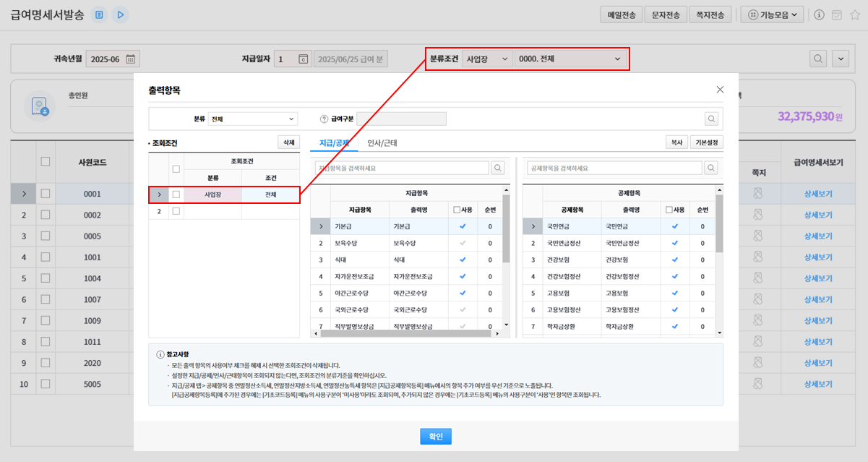Click the 복사 button
This screenshot has width=868, height=462.
[x=676, y=142]
